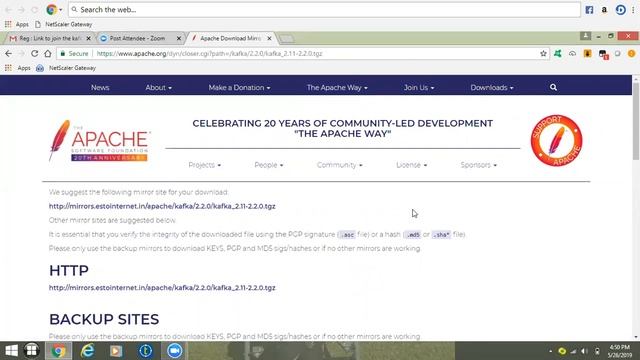Image resolution: width=640 pixels, height=360 pixels.
Task: Expand Make a Donation menu
Action: coord(239,87)
